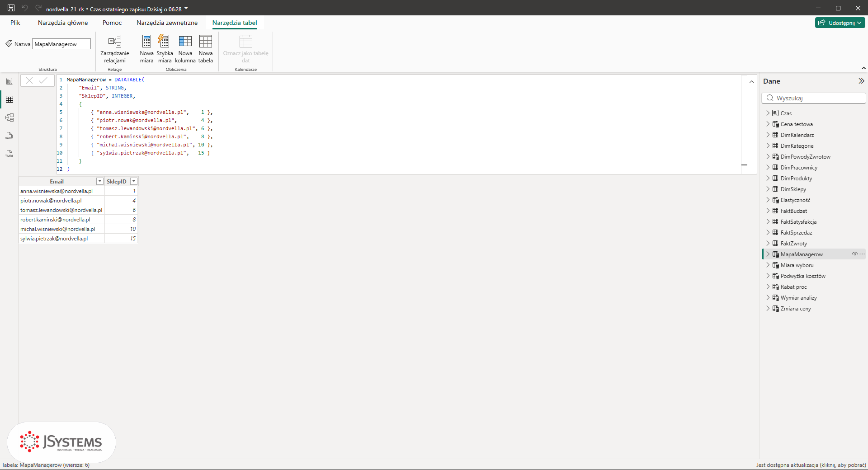This screenshot has height=470, width=868.
Task: Click cell anna.wisniewska@nordvella.pl
Action: coord(61,191)
